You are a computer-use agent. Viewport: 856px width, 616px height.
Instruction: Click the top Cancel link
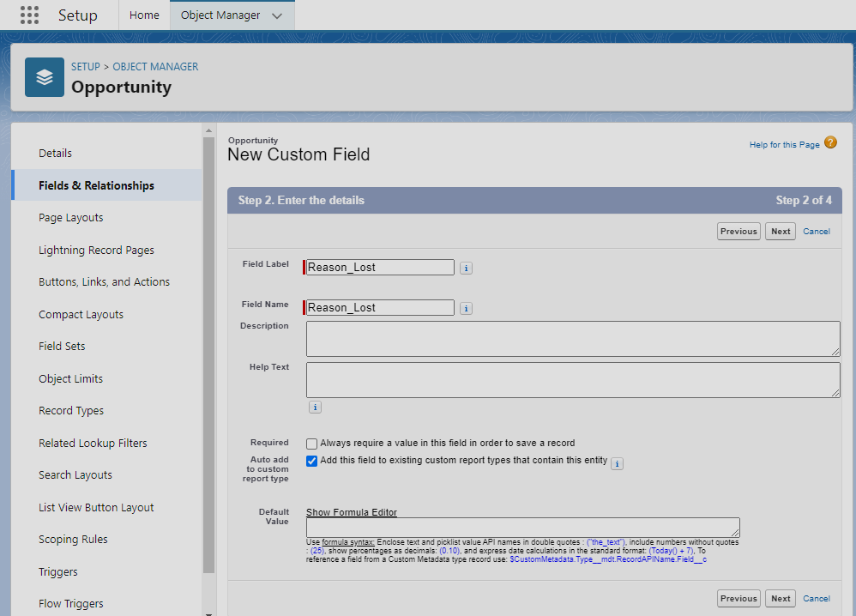pos(817,232)
